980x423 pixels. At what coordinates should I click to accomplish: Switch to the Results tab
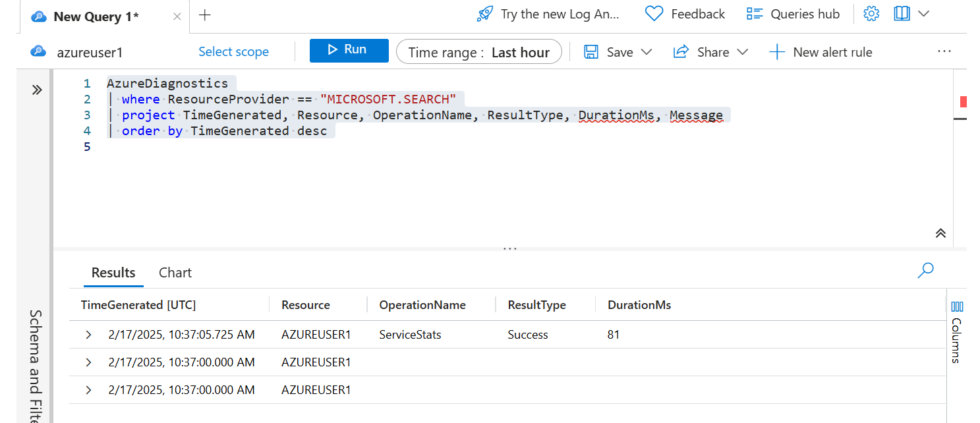[113, 273]
